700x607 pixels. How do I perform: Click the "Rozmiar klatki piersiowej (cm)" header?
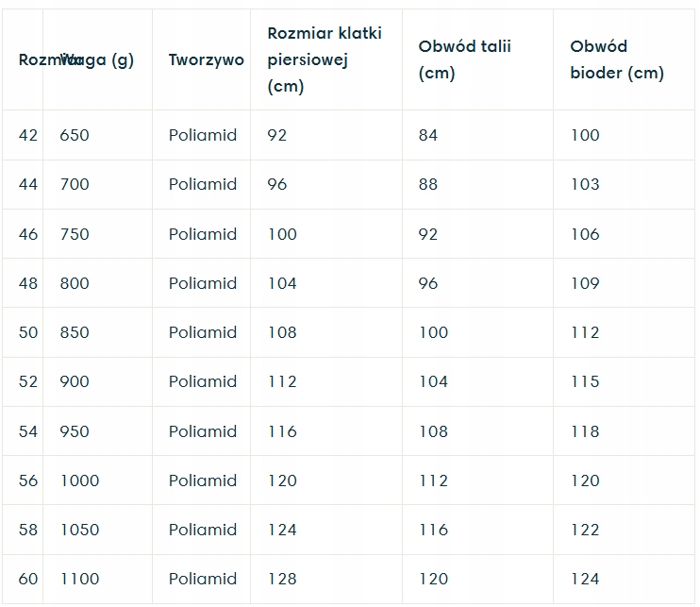pyautogui.click(x=325, y=59)
